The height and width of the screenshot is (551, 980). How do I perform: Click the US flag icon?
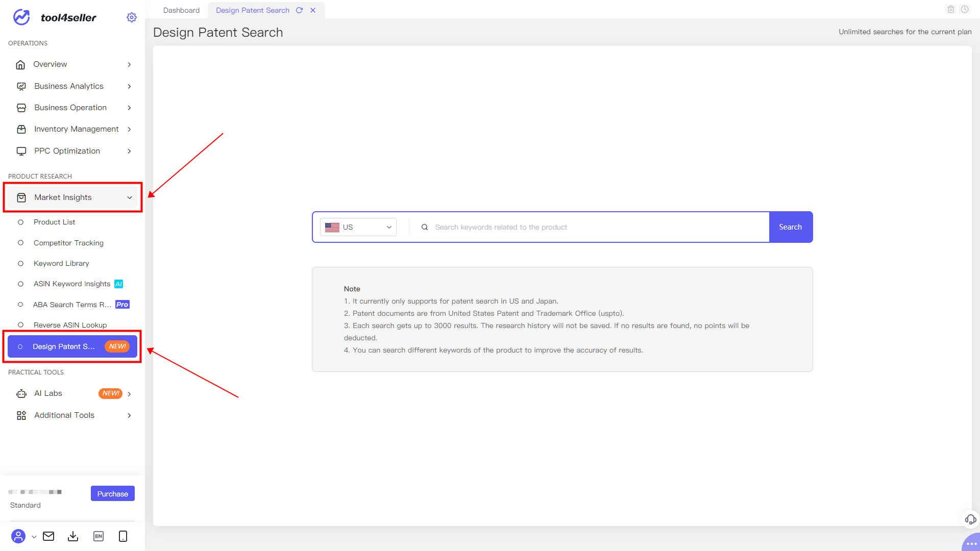click(332, 227)
